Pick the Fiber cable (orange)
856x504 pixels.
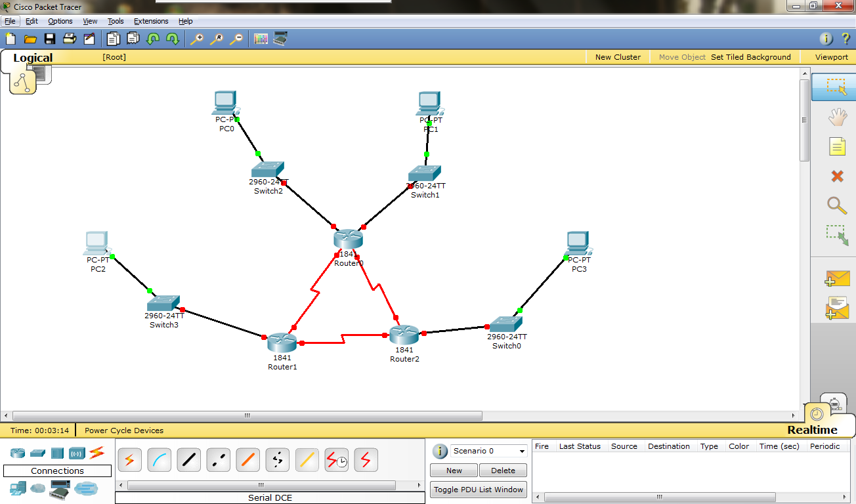pyautogui.click(x=247, y=460)
